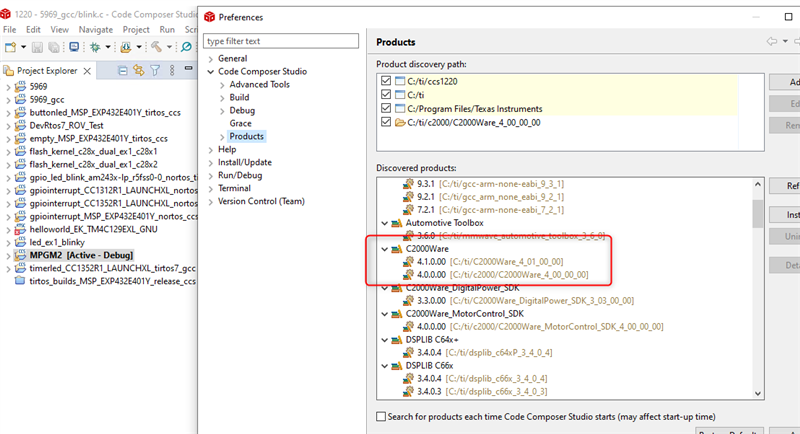The width and height of the screenshot is (800, 434).
Task: Open the Project menu
Action: [x=136, y=30]
